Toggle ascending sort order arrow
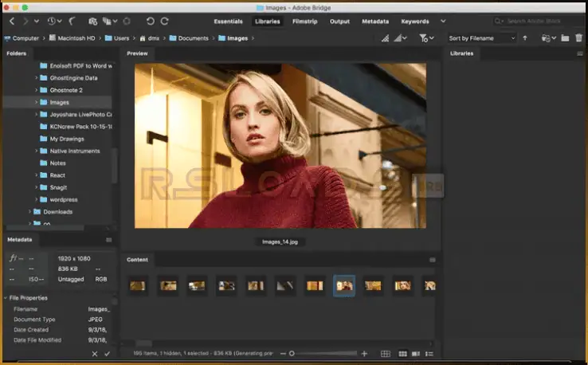588x365 pixels. click(x=525, y=38)
